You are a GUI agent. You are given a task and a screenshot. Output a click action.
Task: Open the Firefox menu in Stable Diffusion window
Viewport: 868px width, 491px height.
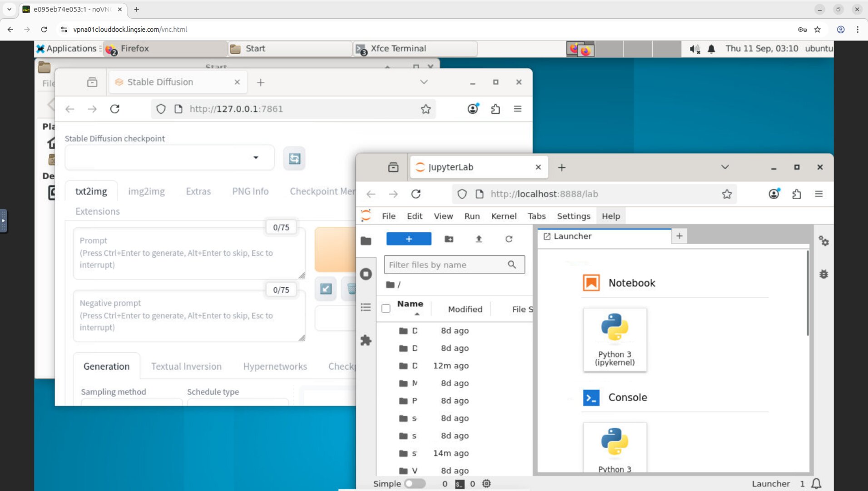click(x=517, y=109)
